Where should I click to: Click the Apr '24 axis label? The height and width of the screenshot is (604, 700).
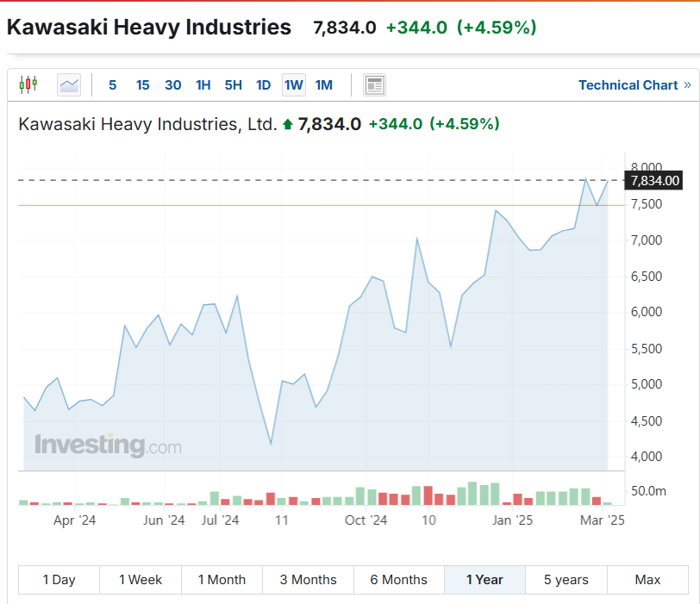click(x=74, y=520)
